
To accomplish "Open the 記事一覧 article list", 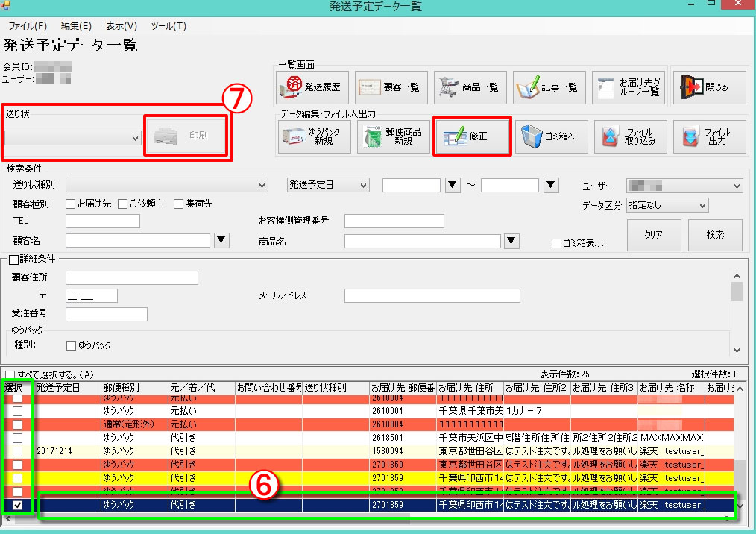I will (x=550, y=87).
